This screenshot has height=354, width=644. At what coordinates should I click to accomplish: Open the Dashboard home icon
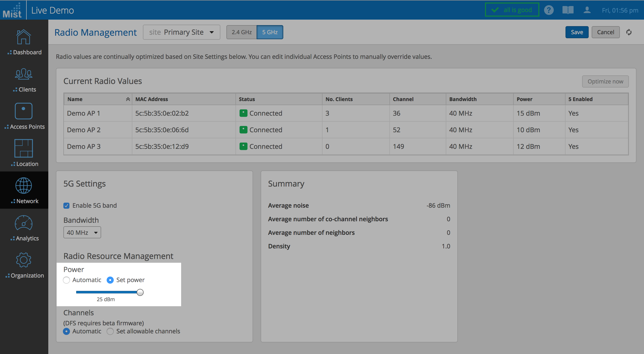(24, 37)
